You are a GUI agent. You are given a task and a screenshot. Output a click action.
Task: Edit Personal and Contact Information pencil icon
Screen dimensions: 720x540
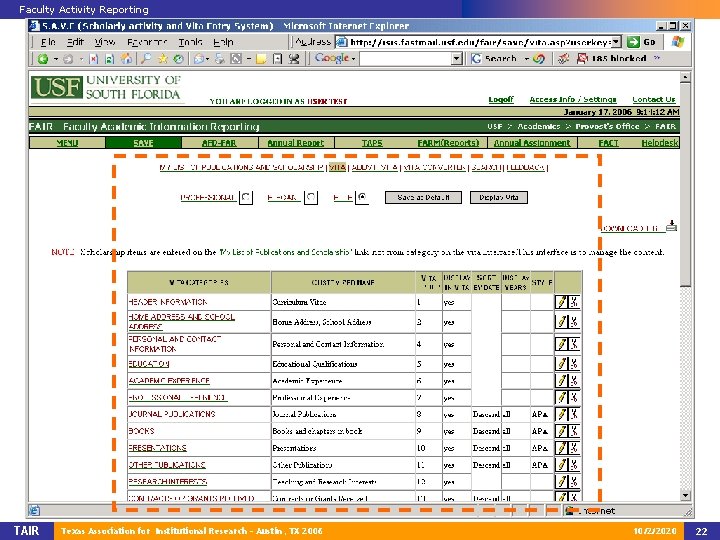pos(561,344)
